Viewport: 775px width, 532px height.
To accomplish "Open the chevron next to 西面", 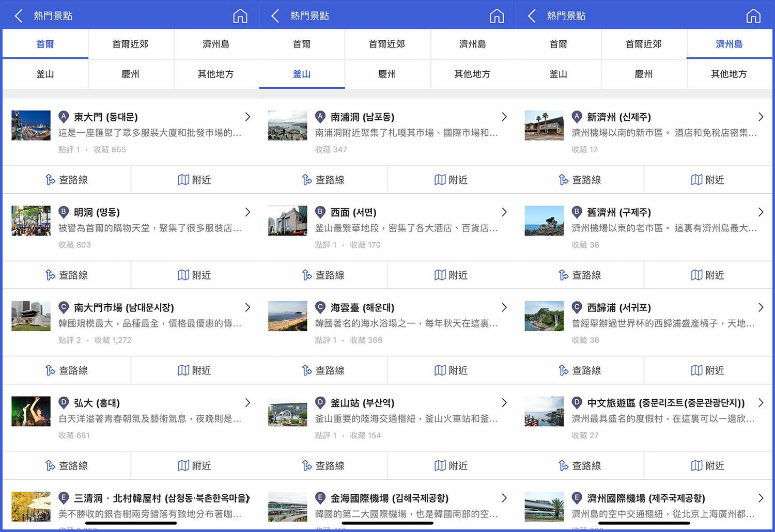I will point(504,212).
